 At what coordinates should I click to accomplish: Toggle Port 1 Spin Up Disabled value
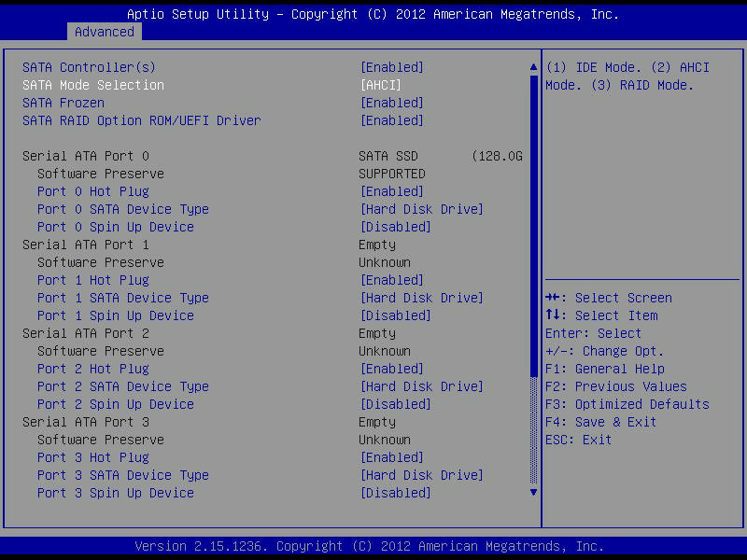click(396, 315)
